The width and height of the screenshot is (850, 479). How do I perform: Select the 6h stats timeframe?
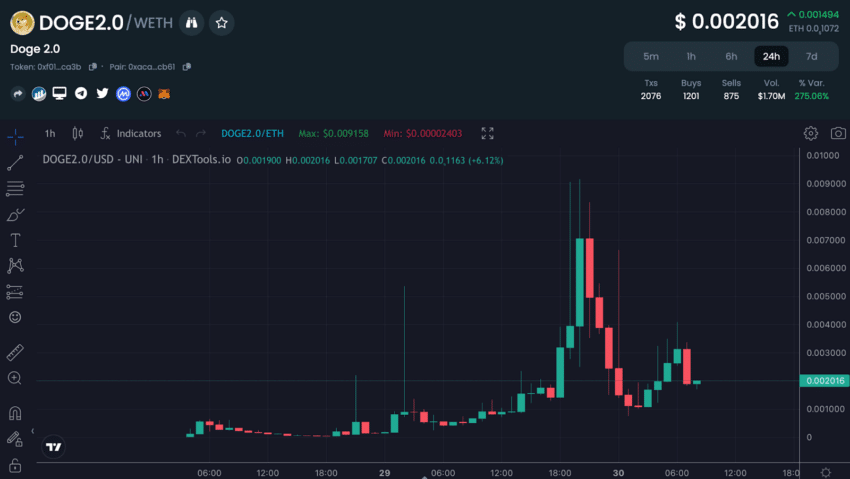click(731, 56)
